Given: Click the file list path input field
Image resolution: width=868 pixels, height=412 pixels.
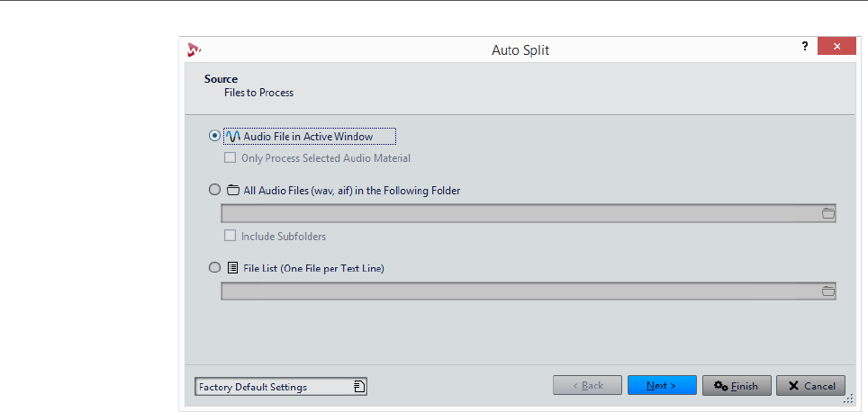Looking at the screenshot, I should [x=520, y=291].
